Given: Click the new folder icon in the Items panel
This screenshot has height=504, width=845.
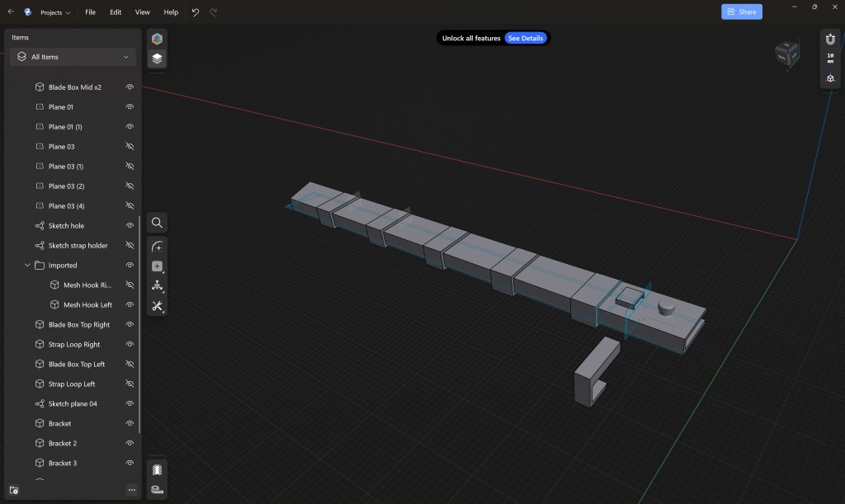Looking at the screenshot, I should coord(14,490).
